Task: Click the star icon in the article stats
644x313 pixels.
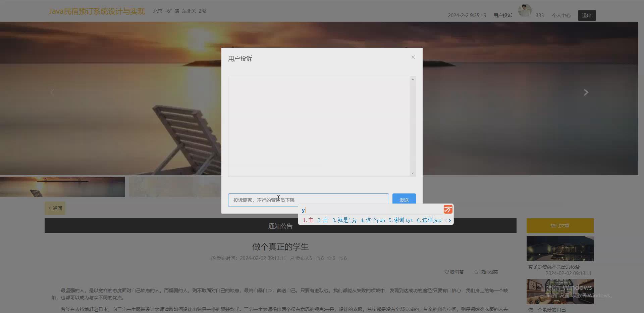Action: pos(329,258)
